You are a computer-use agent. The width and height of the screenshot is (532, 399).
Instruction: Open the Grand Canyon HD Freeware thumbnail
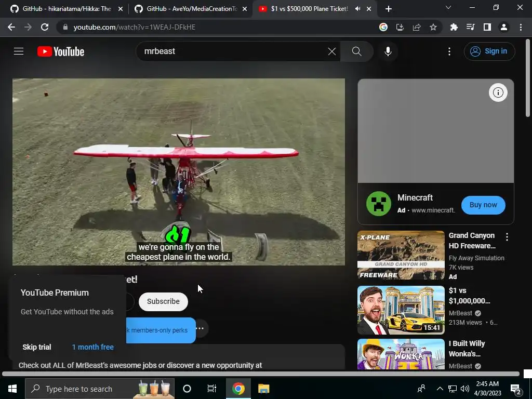(401, 255)
